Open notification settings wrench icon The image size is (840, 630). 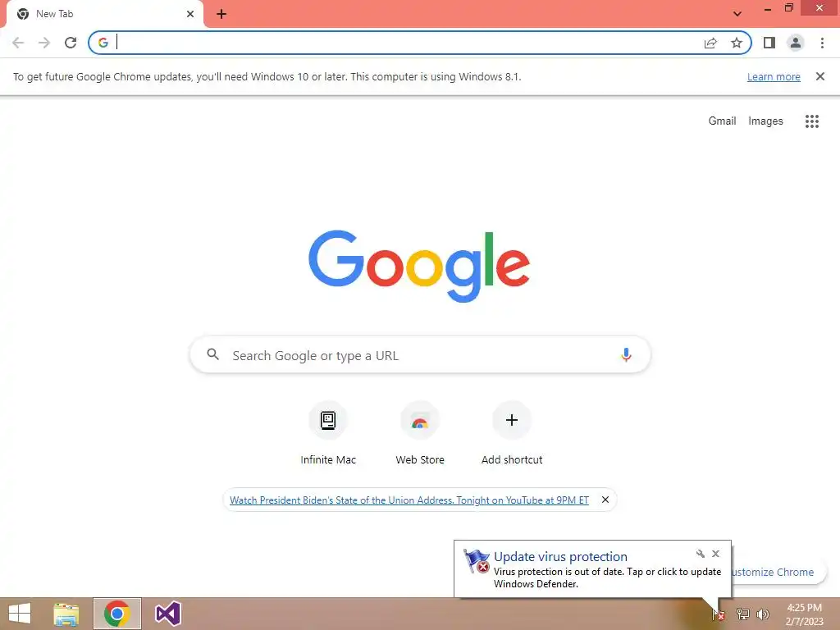pos(701,554)
